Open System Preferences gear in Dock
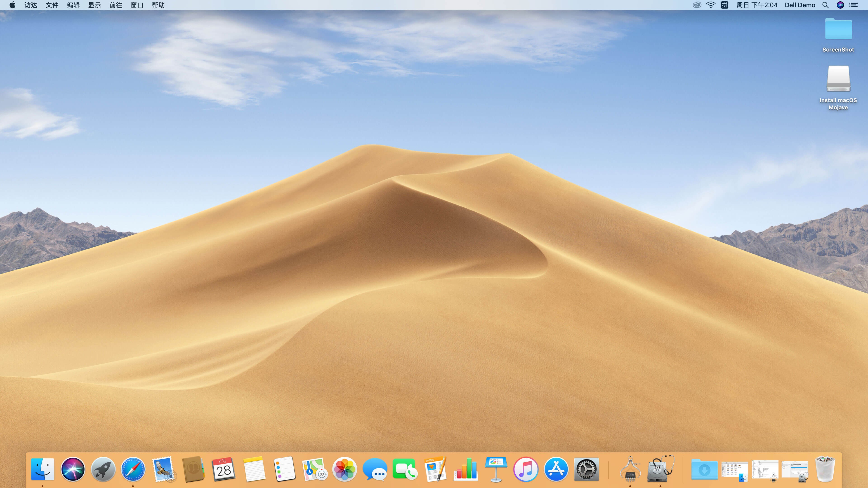The image size is (868, 488). point(586,469)
